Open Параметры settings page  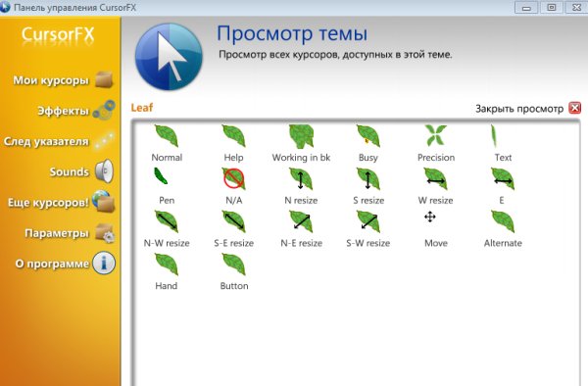coord(70,233)
